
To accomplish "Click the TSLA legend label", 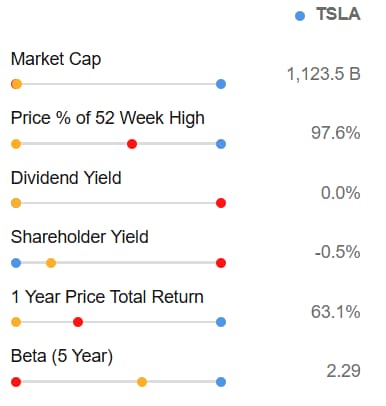I will coord(338,14).
